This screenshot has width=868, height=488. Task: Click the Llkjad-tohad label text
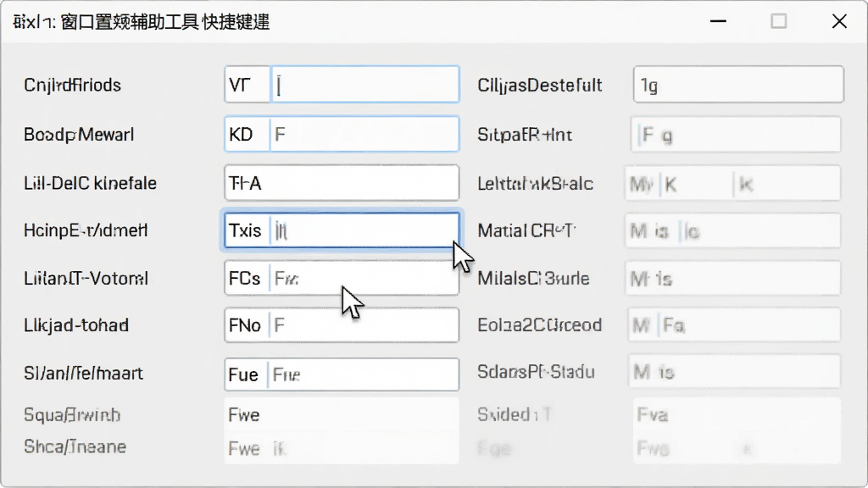pyautogui.click(x=76, y=325)
